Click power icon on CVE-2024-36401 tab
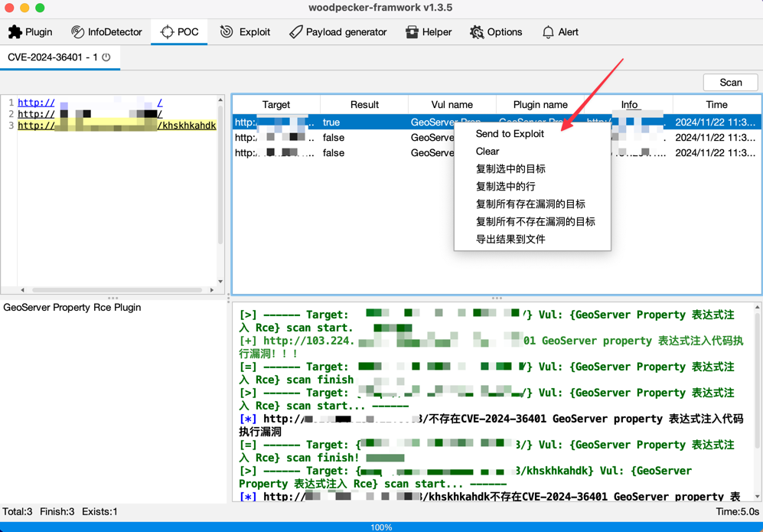The width and height of the screenshot is (763, 532). 106,57
